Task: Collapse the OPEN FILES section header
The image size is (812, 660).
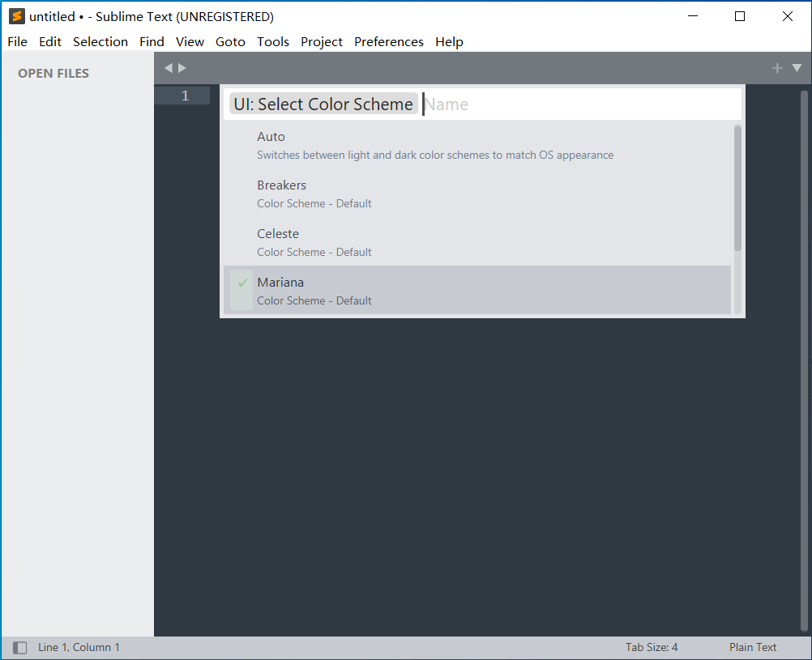Action: click(x=53, y=73)
